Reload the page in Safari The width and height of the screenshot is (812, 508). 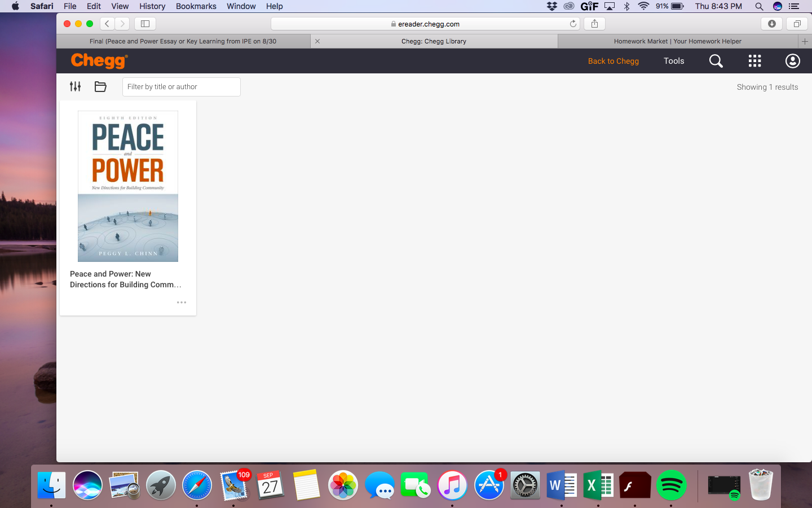click(573, 24)
